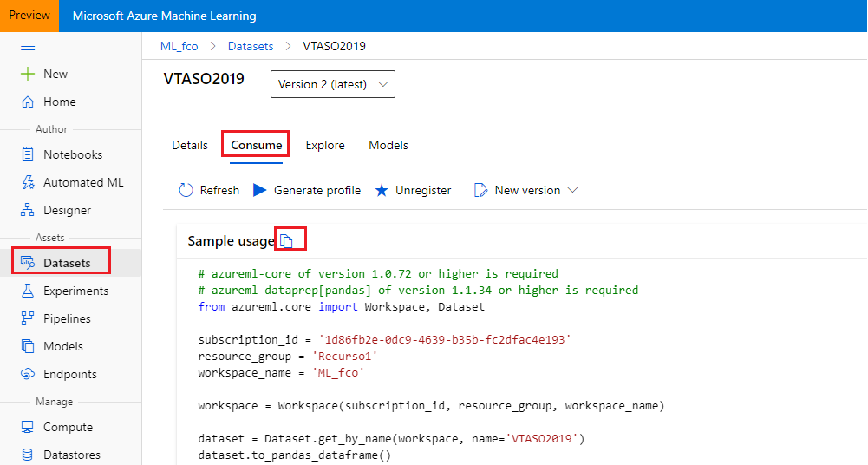This screenshot has width=868, height=465.
Task: Unregister the VTASO2019 dataset
Action: coord(414,190)
